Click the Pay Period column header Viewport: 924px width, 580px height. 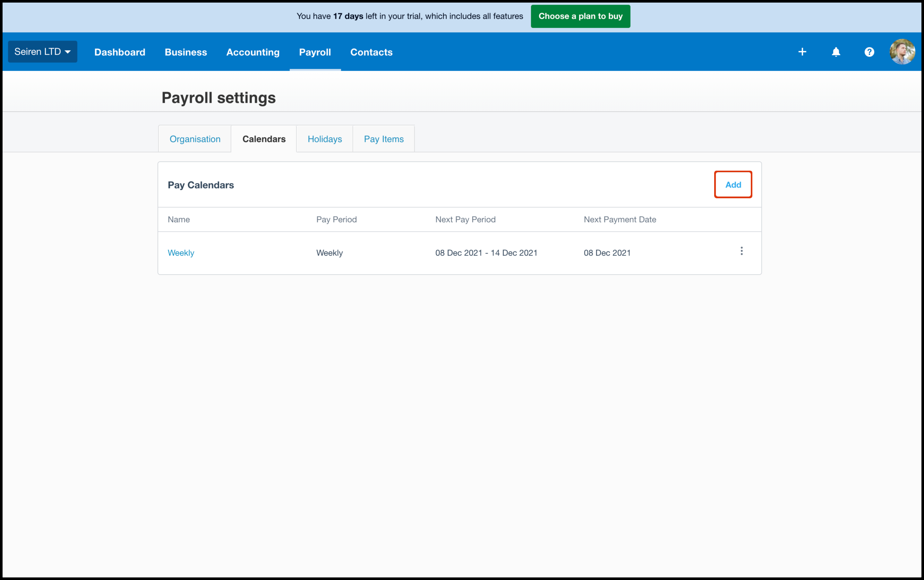[336, 219]
